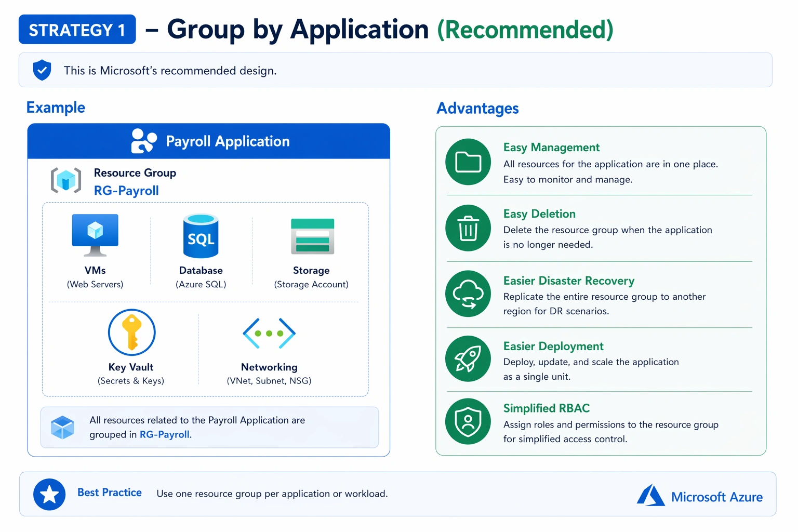The width and height of the screenshot is (798, 532).
Task: Click the Easier Deployment rocket icon
Action: 468,359
